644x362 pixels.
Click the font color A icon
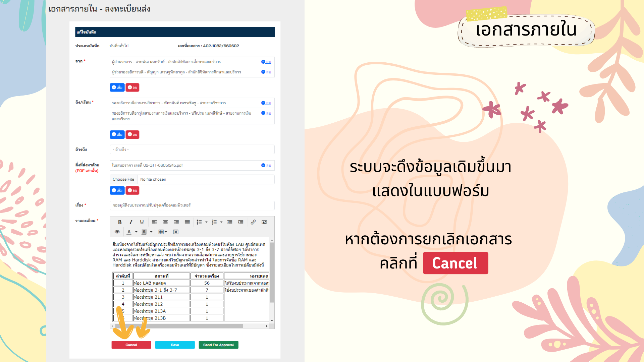point(129,232)
